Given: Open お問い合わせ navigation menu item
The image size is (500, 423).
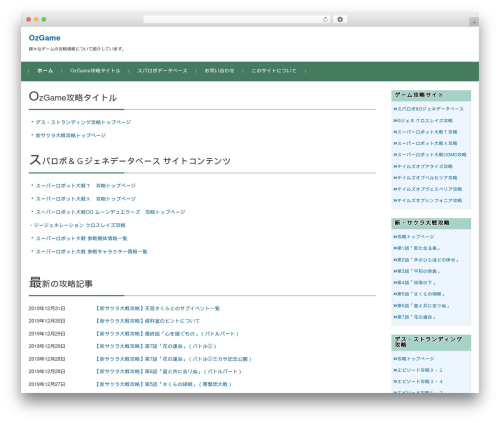Looking at the screenshot, I should (x=219, y=71).
